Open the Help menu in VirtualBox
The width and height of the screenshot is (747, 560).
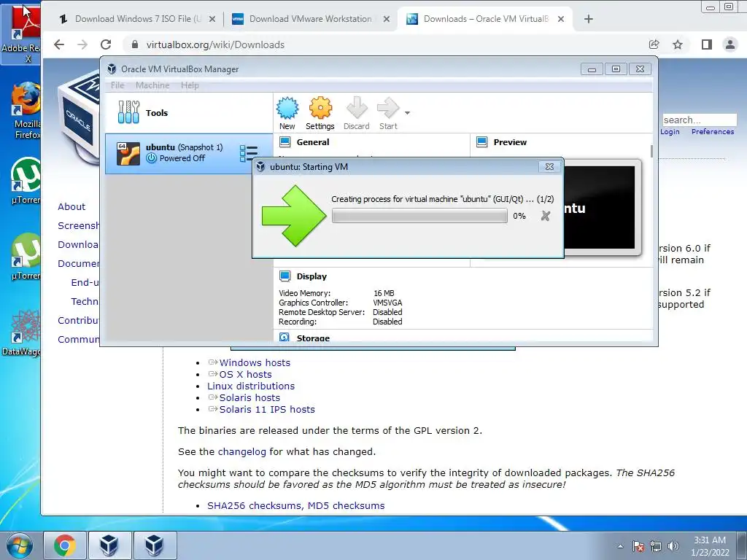(190, 85)
